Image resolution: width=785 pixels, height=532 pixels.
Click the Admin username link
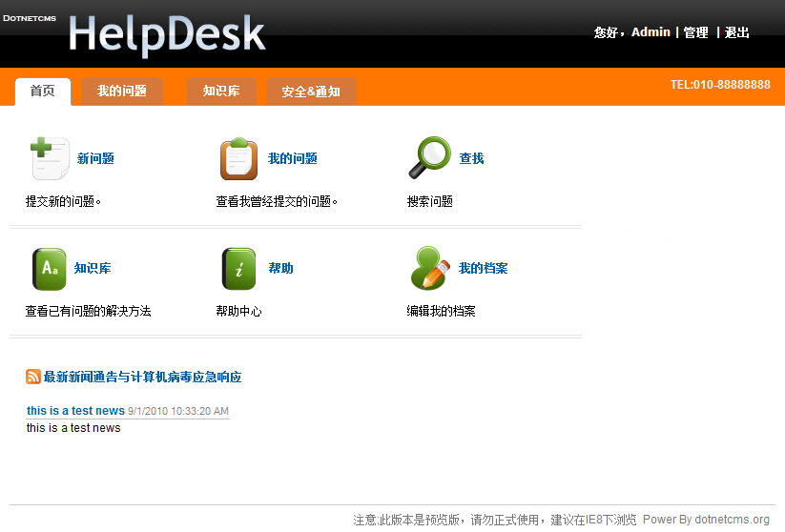[651, 32]
